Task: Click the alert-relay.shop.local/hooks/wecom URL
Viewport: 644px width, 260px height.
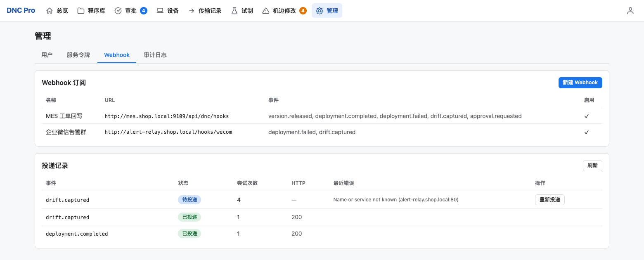Action: (x=168, y=132)
